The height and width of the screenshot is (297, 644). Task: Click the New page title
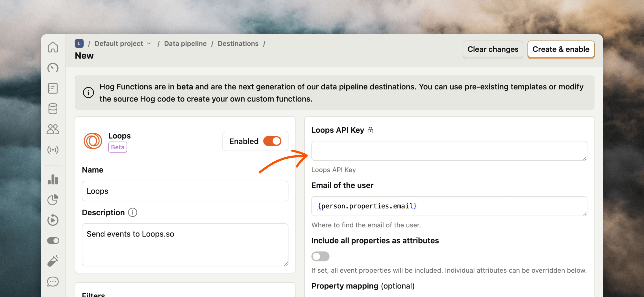tap(84, 56)
